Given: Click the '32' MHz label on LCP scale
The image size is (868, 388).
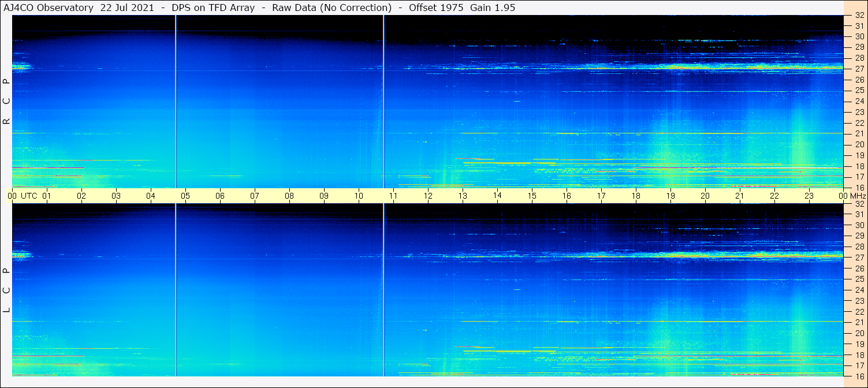Looking at the screenshot, I should (859, 204).
